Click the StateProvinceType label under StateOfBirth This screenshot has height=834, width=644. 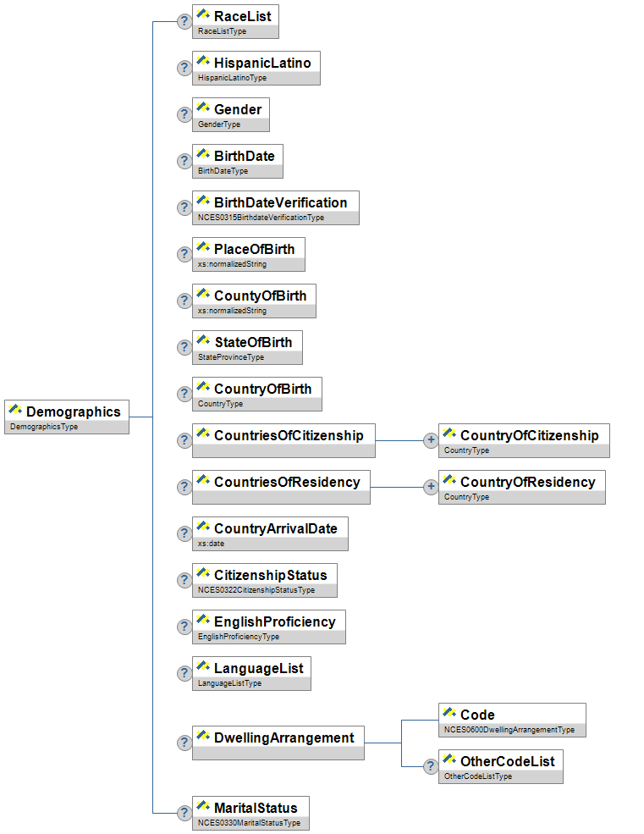(231, 357)
